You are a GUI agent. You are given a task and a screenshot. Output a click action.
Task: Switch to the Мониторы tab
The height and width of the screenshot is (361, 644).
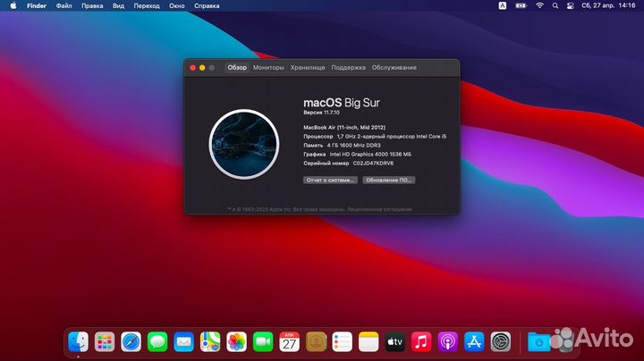point(268,67)
